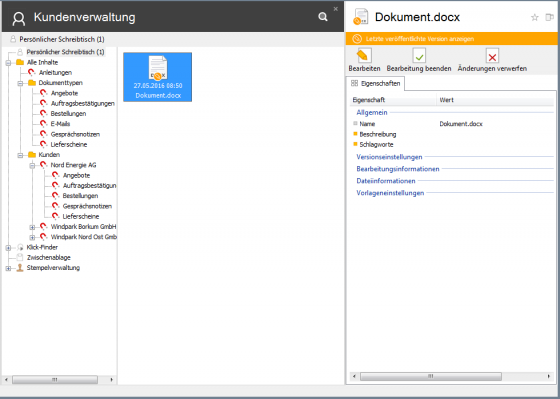560x399 pixels.
Task: Open search via the magnifier icon
Action: 323,17
